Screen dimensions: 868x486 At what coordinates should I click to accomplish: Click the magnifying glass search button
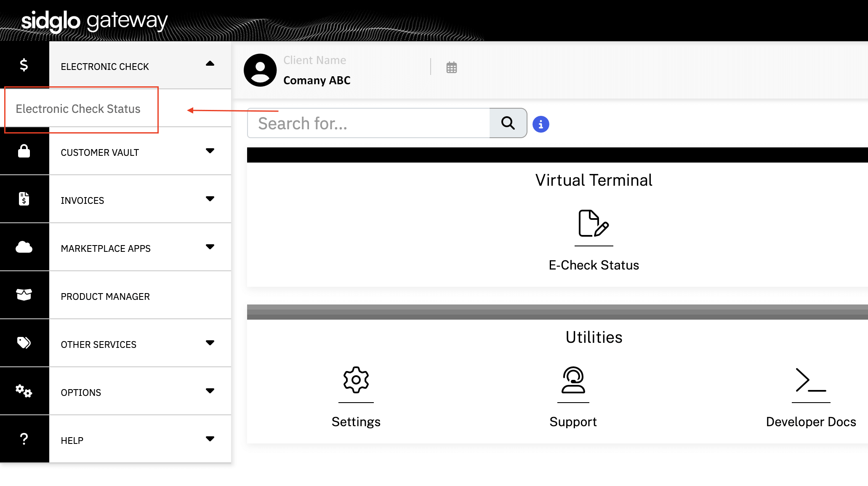pos(508,123)
